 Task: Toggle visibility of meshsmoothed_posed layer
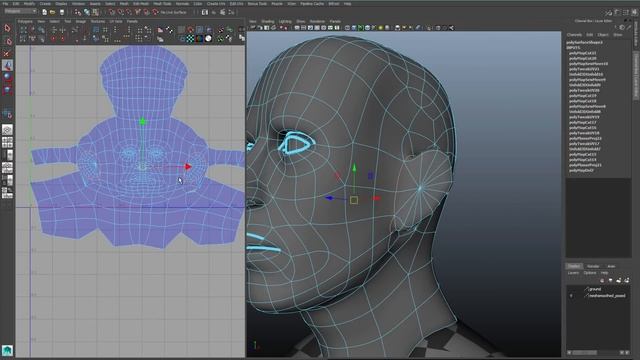coord(571,296)
